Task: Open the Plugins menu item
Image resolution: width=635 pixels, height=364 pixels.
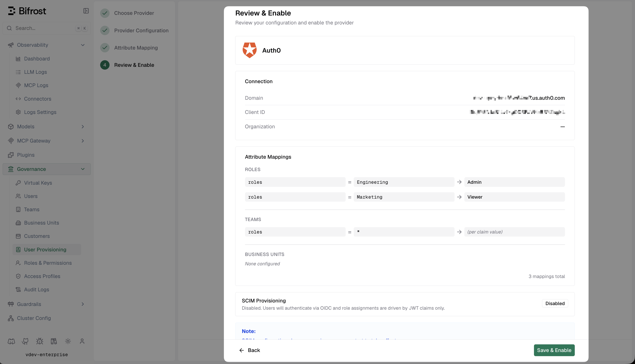Action: pos(47,155)
